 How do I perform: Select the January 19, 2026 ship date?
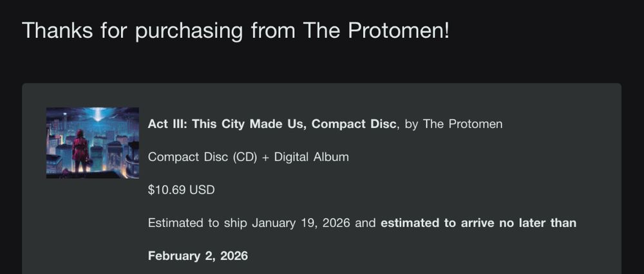pos(301,223)
